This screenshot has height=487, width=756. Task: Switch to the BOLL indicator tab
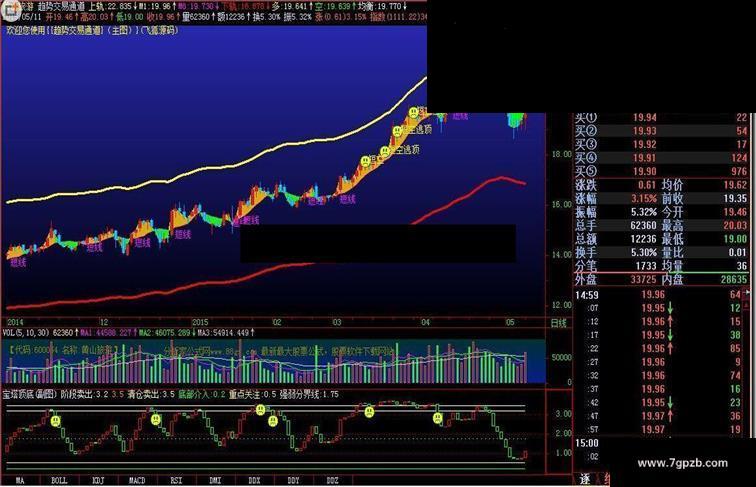point(59,480)
